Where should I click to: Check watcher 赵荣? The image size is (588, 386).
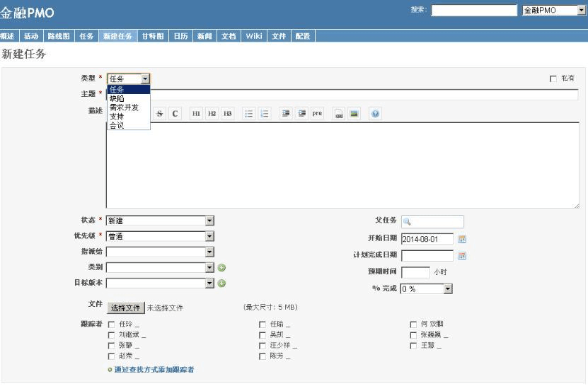[111, 356]
